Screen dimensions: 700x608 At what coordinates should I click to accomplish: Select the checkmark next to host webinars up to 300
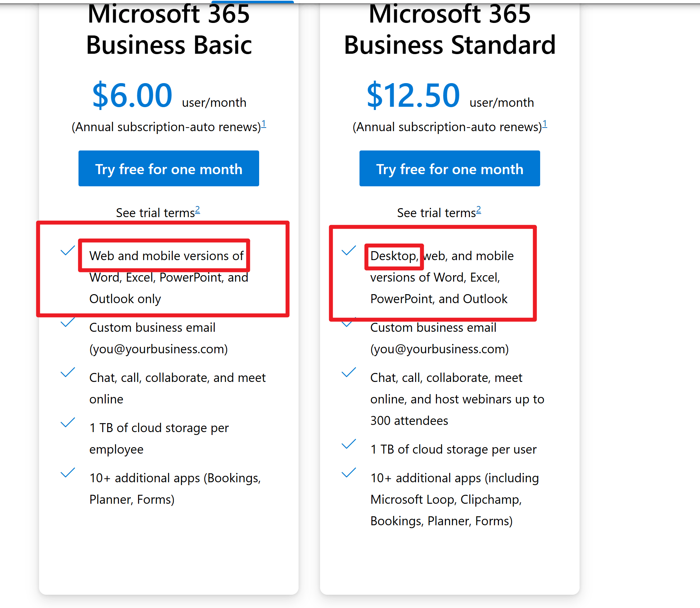click(348, 373)
